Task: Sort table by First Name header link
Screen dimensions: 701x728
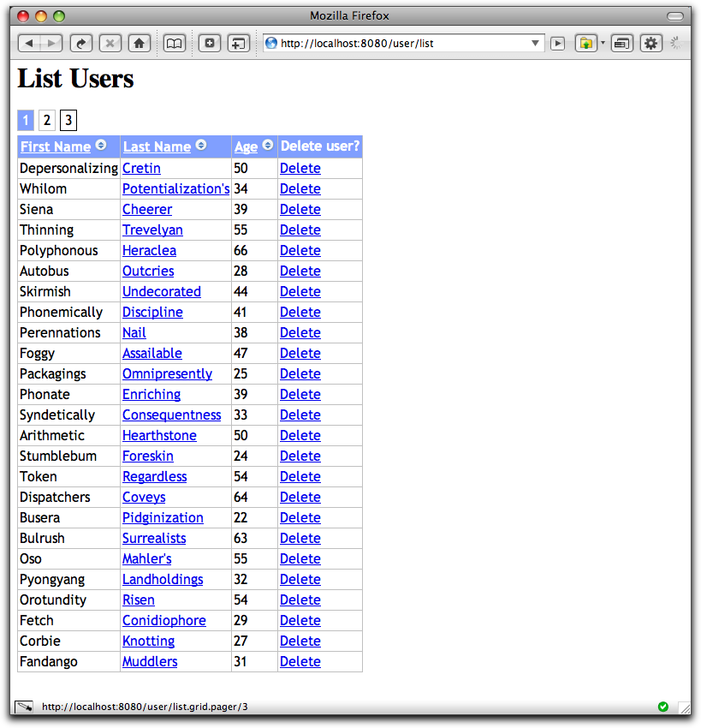Action: point(56,146)
